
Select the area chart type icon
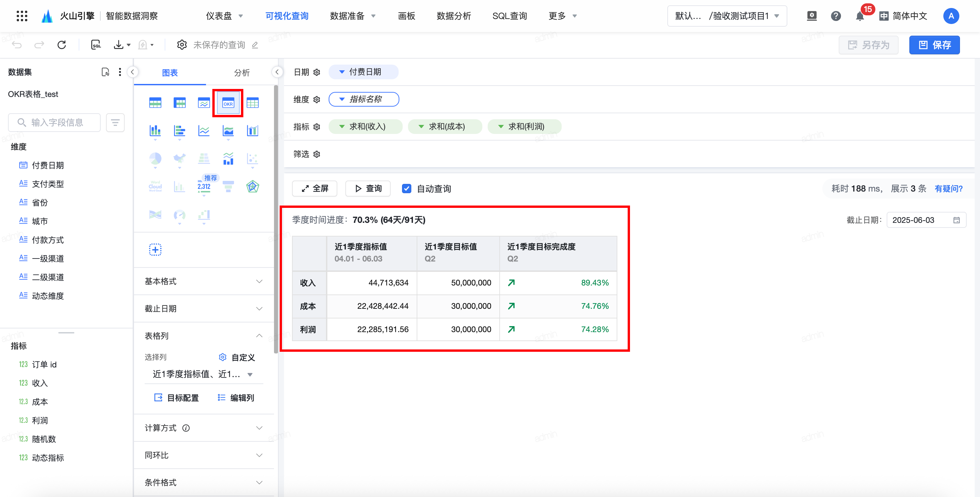[x=228, y=131]
